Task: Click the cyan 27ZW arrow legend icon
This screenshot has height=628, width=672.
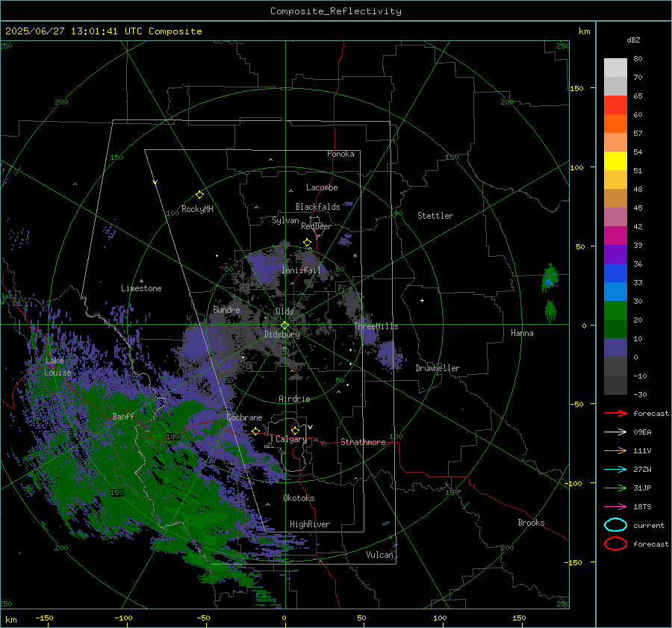Action: [615, 470]
